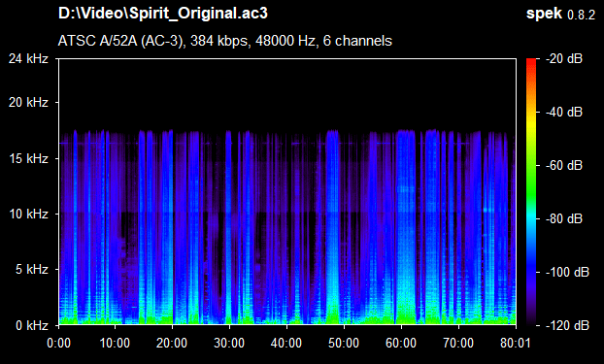Click the ATSC A/52A codec info line
The height and width of the screenshot is (364, 604).
tap(225, 41)
